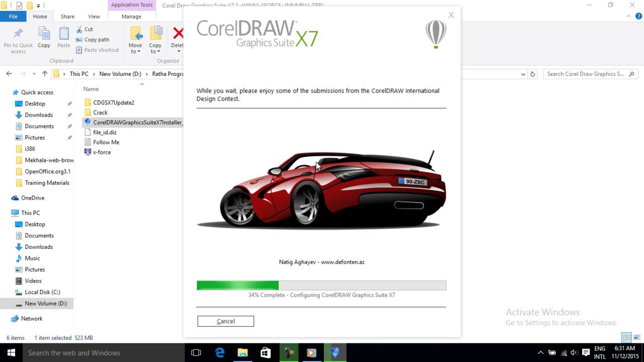Open Task View on taskbar
This screenshot has height=362, width=644.
(196, 352)
